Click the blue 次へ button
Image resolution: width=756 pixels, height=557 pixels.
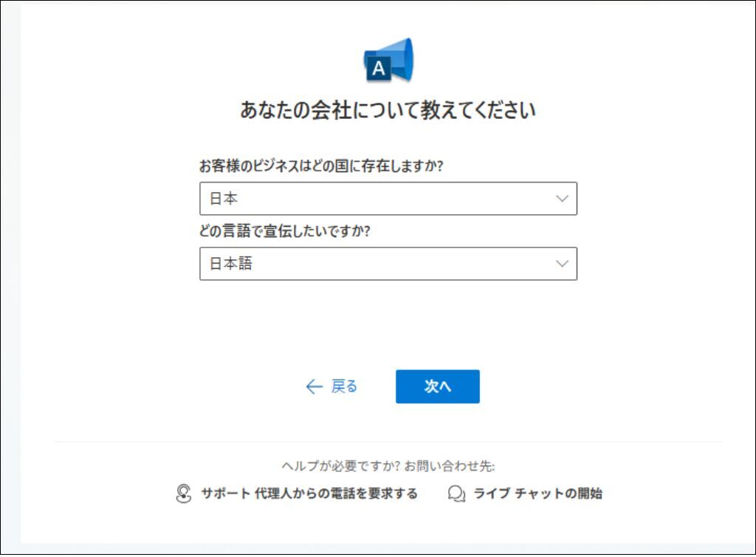[437, 386]
